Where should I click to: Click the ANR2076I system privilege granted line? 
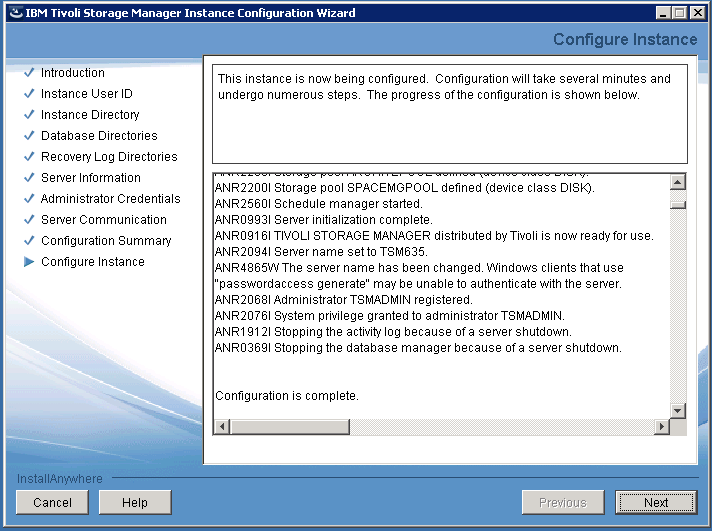point(390,316)
